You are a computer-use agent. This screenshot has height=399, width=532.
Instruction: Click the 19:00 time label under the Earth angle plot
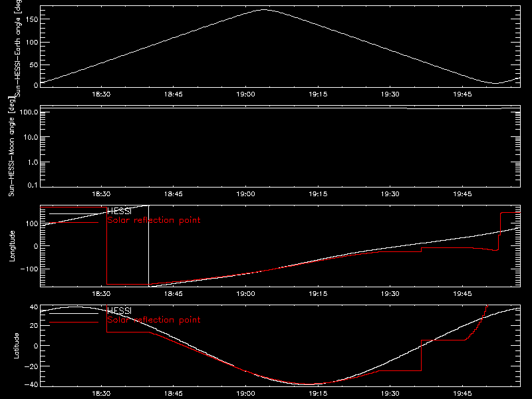[x=245, y=94]
